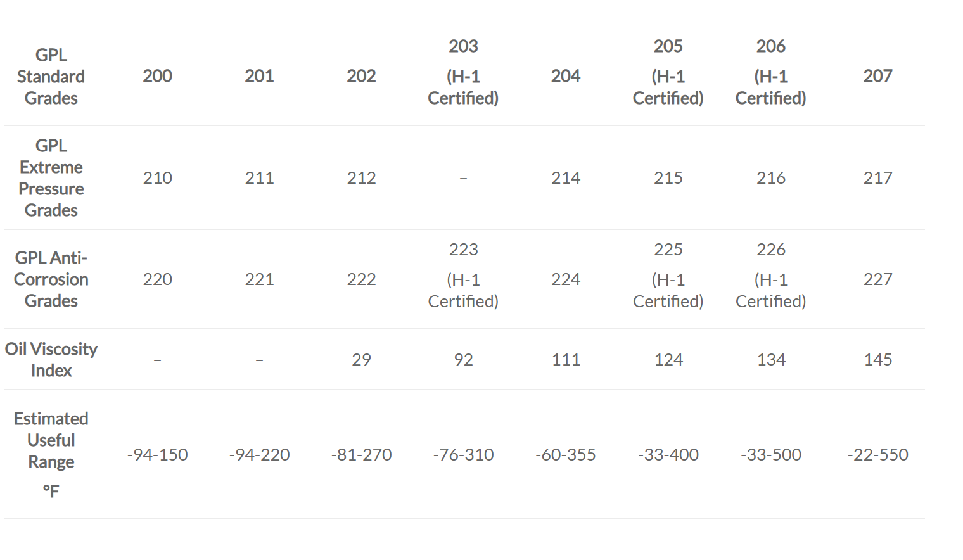
Task: Click the Oil Viscosity Index row label
Action: [x=51, y=360]
